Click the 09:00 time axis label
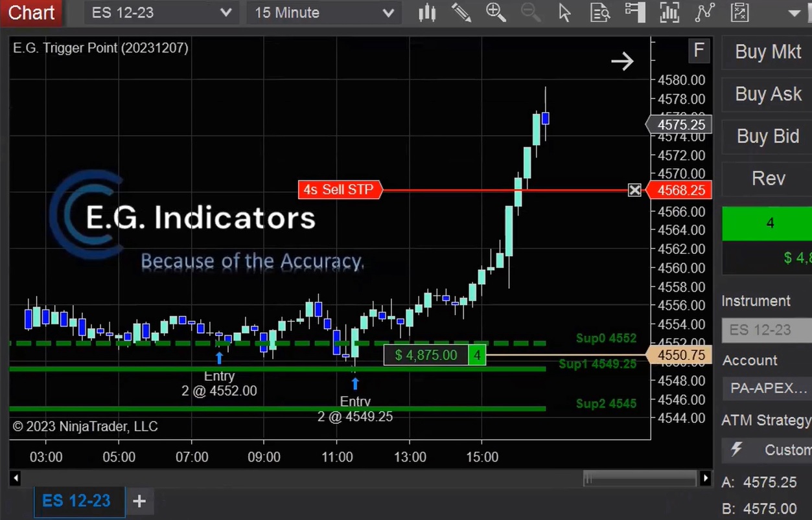Image resolution: width=812 pixels, height=520 pixels. (x=264, y=457)
